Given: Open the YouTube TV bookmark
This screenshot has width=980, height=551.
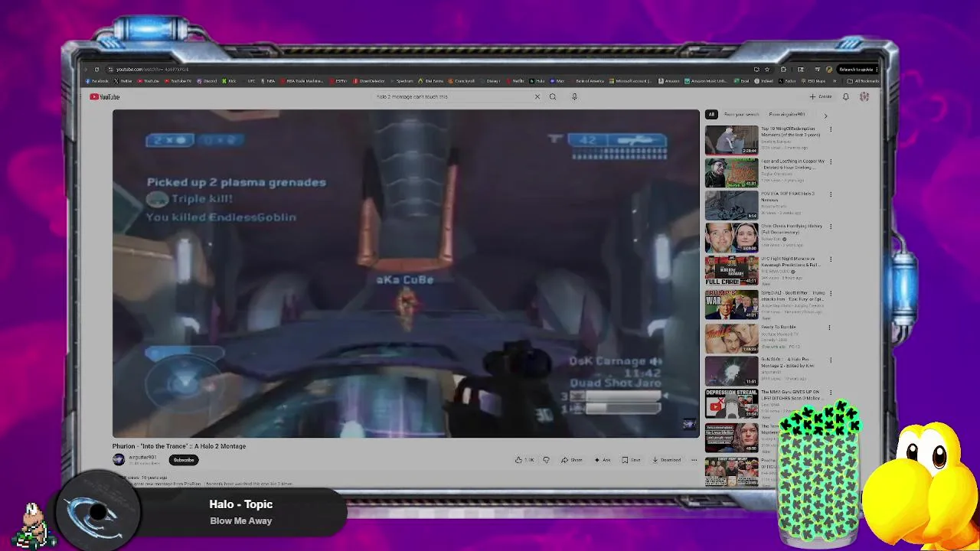Looking at the screenshot, I should [178, 81].
